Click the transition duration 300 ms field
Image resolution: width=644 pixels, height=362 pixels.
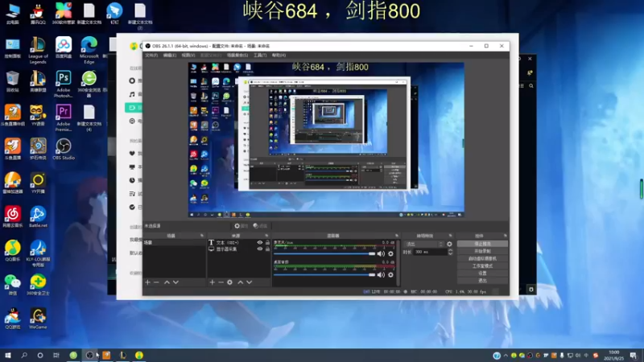pos(430,252)
